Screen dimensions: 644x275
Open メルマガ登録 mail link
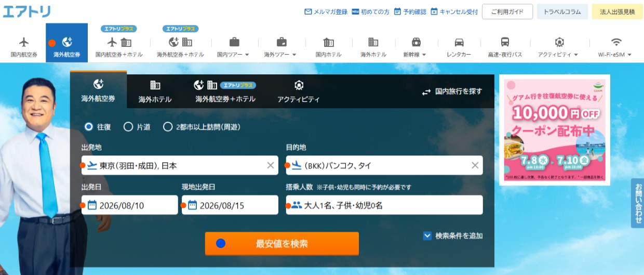click(326, 11)
